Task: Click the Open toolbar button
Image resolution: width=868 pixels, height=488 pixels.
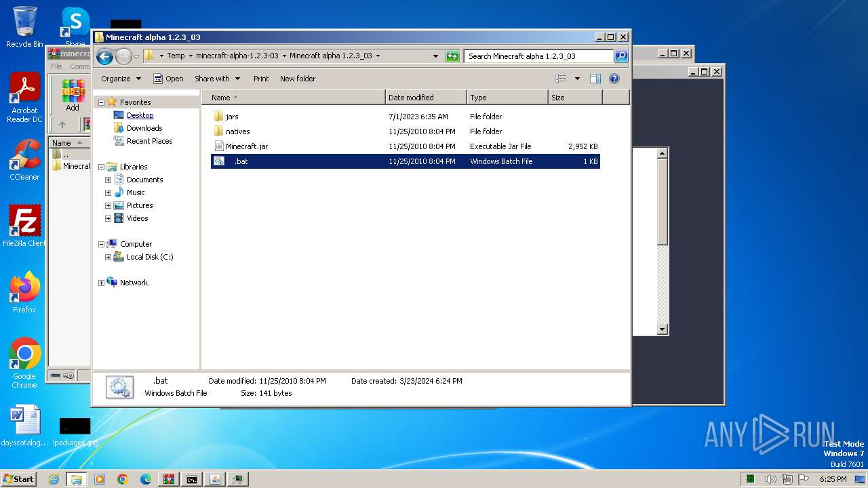Action: (x=168, y=79)
